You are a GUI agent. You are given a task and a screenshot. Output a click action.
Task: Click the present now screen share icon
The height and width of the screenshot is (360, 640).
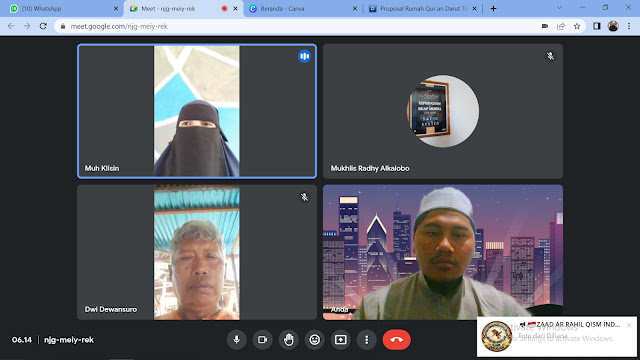point(340,340)
